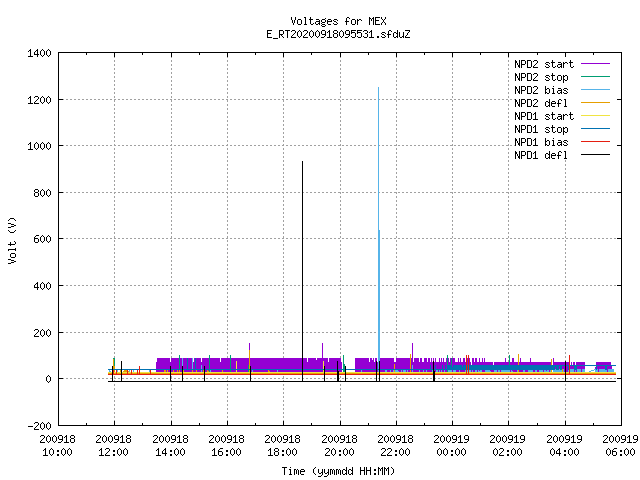Click the 'NPD1 bias' legend label
This screenshot has height=480, width=640.
[541, 142]
